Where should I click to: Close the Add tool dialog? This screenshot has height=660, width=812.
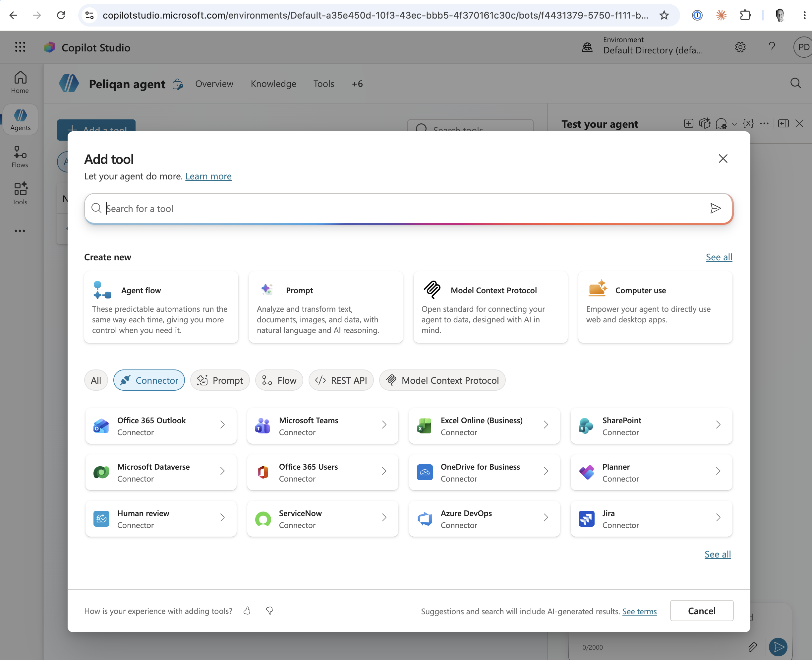point(723,159)
